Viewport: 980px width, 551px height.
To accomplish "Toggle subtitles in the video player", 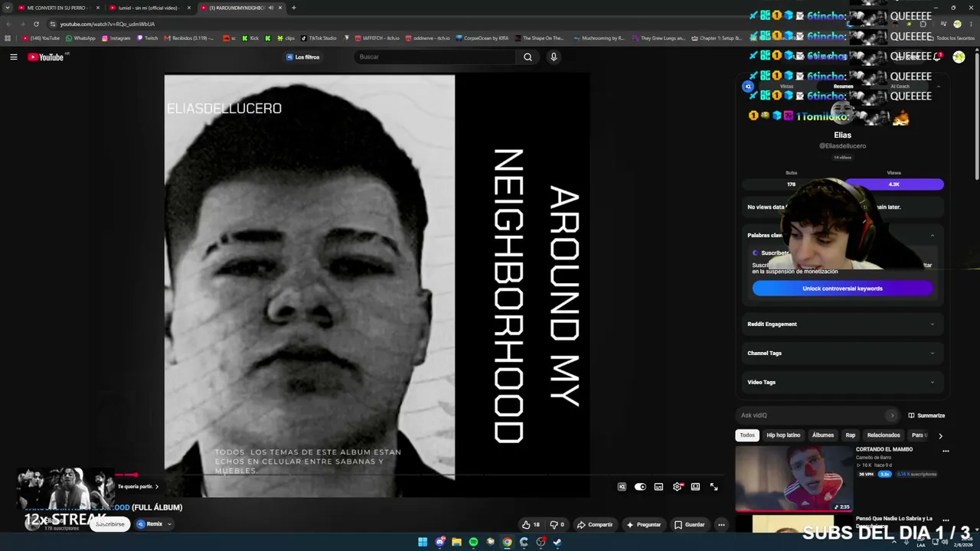I will 658,487.
